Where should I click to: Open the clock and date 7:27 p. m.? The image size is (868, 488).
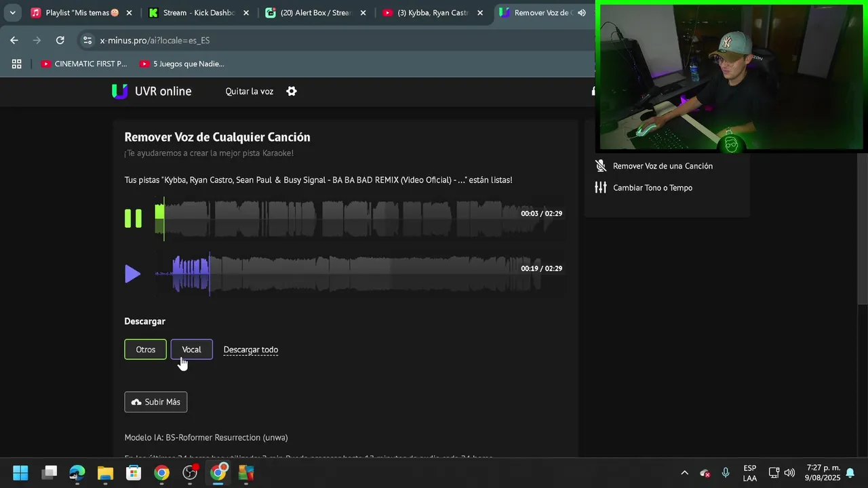[823, 472]
